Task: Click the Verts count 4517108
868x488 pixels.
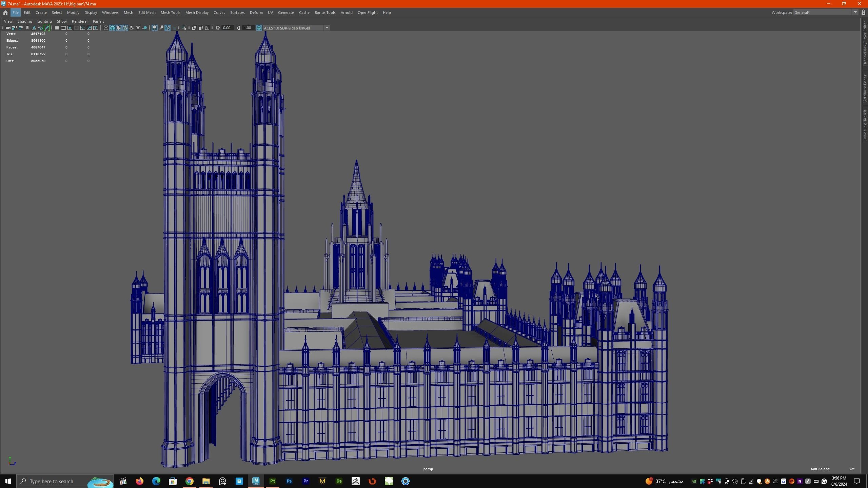Action: [38, 34]
